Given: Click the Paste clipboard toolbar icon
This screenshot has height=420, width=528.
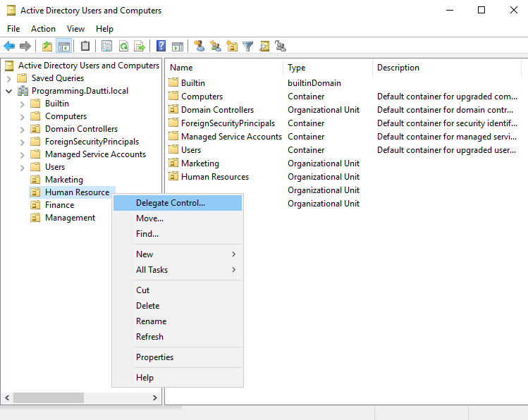Looking at the screenshot, I should [85, 46].
